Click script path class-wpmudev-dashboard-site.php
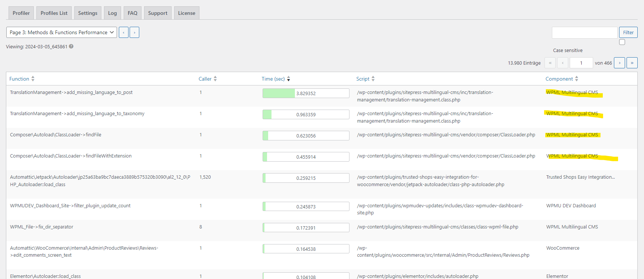Image resolution: width=644 pixels, height=279 pixels. tap(440, 209)
